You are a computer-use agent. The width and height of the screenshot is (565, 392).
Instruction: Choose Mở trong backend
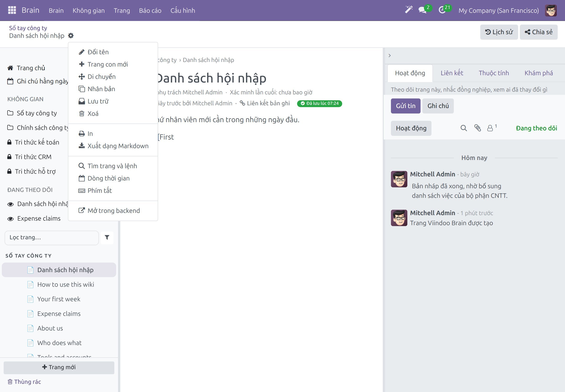(113, 211)
